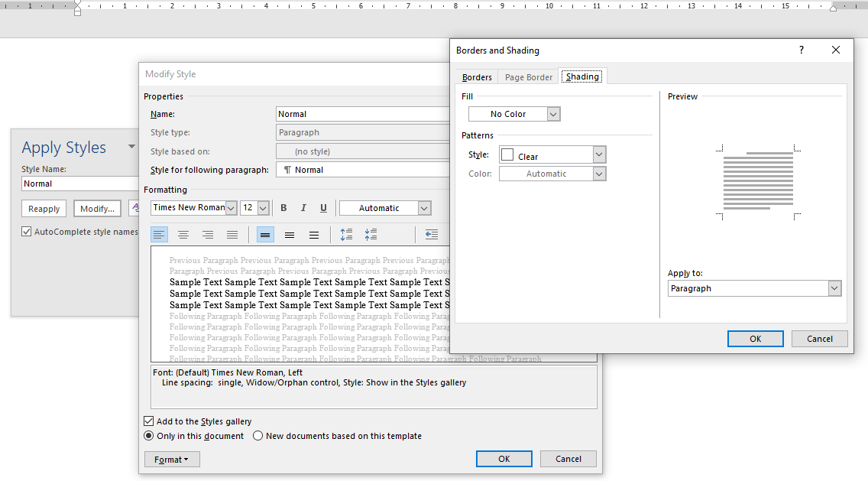The height and width of the screenshot is (481, 868).
Task: Open the pattern Style Clear dropdown
Action: pyautogui.click(x=599, y=154)
